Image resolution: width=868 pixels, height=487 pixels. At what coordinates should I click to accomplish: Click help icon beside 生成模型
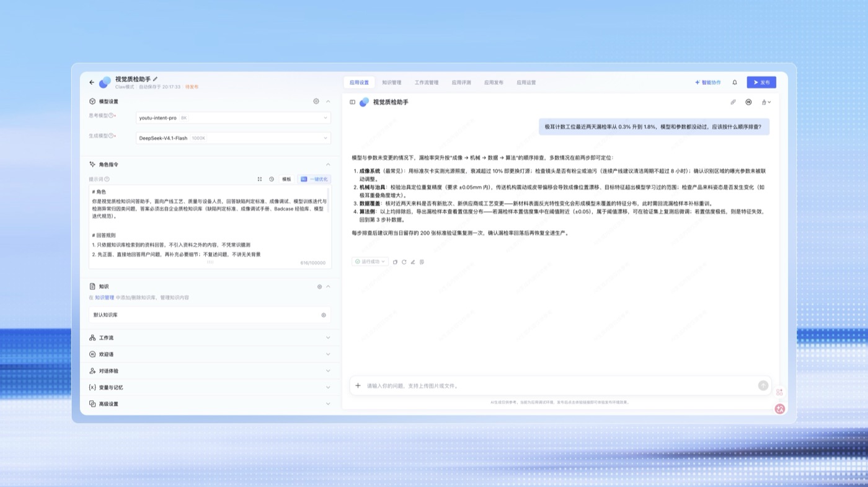pyautogui.click(x=112, y=136)
